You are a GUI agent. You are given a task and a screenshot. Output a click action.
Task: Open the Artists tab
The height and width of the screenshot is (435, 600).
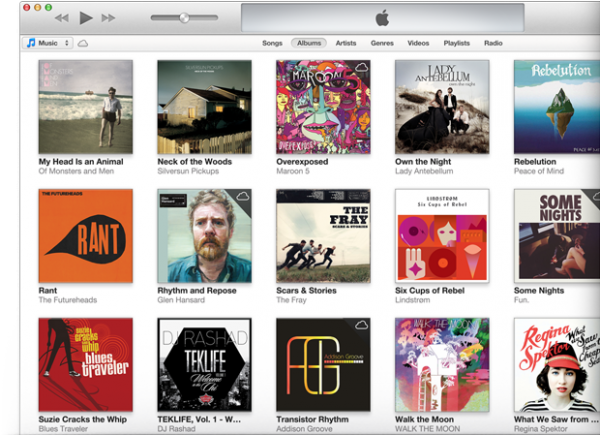[x=346, y=43]
